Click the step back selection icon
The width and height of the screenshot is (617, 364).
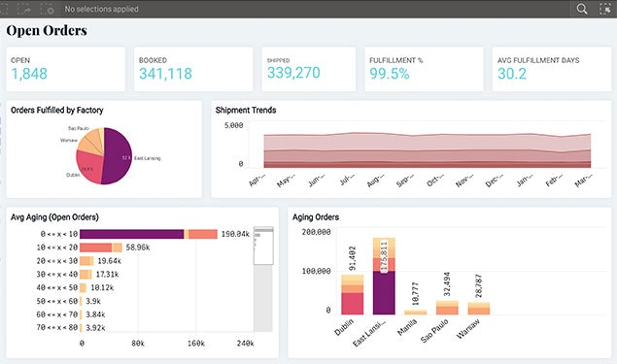[x=3, y=9]
